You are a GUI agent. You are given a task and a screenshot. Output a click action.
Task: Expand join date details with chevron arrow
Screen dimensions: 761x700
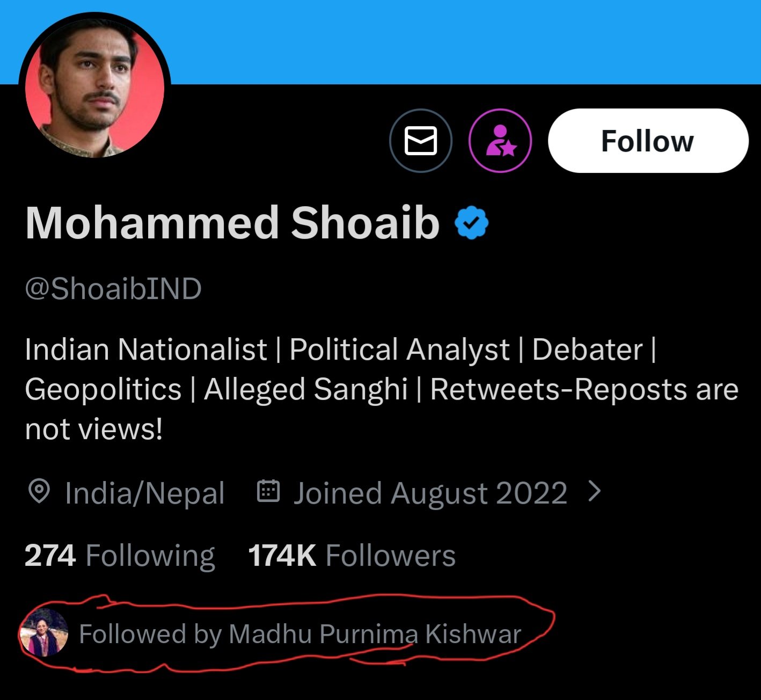click(594, 491)
